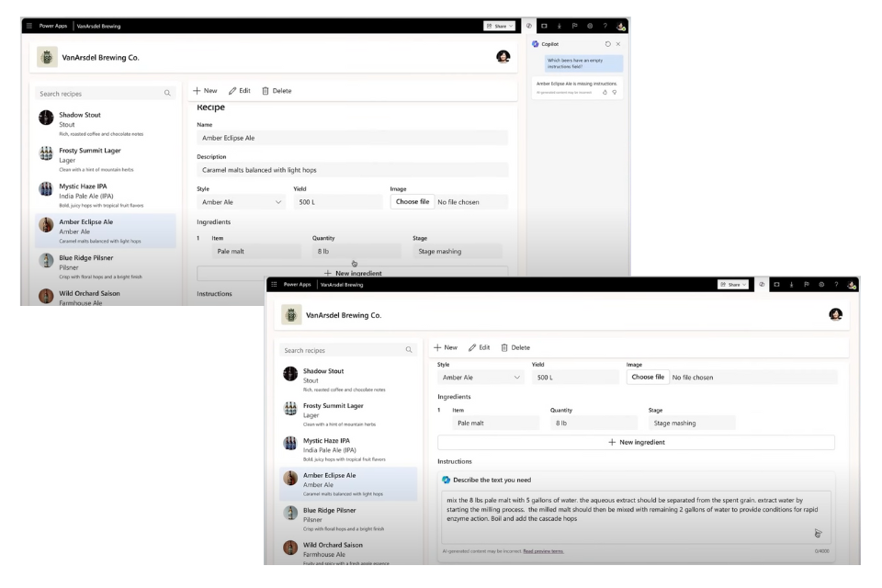This screenshot has width=882, height=588.
Task: Click New ingredient button in lower window
Action: coord(636,442)
